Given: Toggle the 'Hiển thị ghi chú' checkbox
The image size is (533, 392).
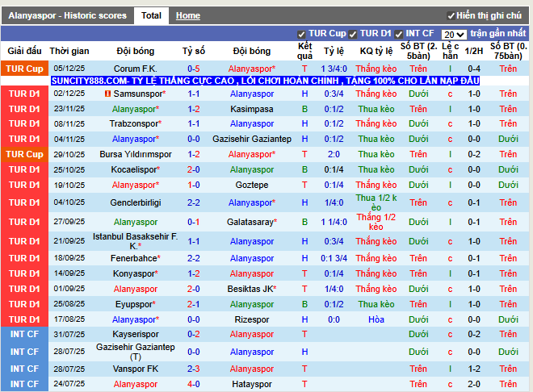Looking at the screenshot, I should (x=451, y=16).
